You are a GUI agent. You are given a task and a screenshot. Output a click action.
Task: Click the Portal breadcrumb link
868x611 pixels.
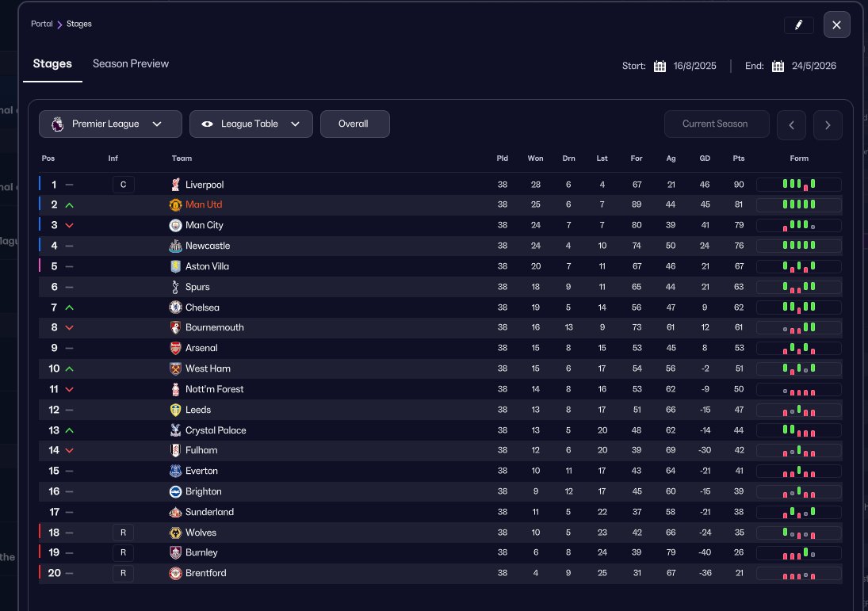pos(41,24)
